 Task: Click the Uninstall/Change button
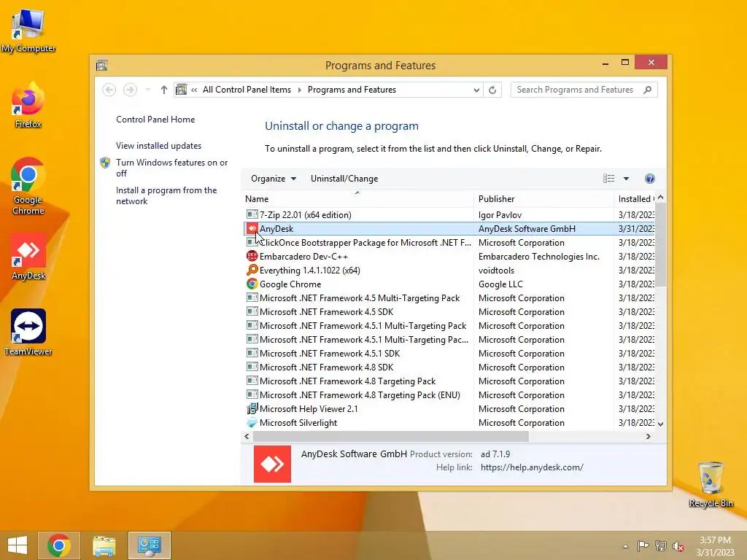(344, 179)
